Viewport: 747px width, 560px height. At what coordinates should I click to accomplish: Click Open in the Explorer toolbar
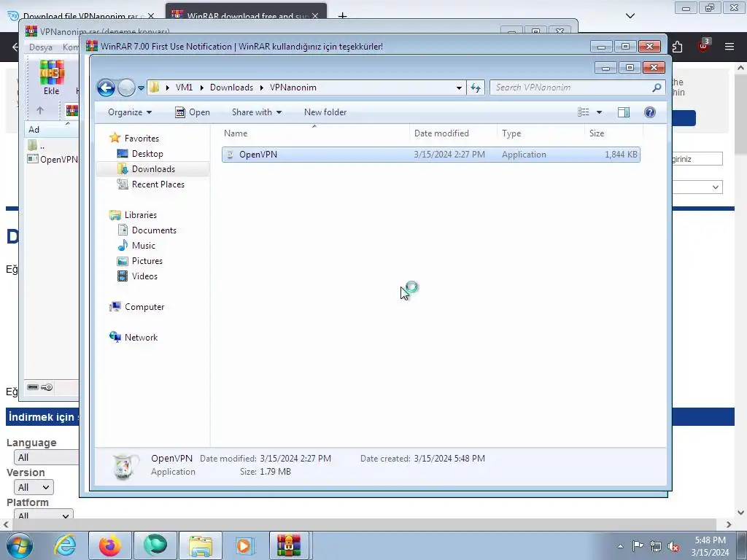(193, 112)
